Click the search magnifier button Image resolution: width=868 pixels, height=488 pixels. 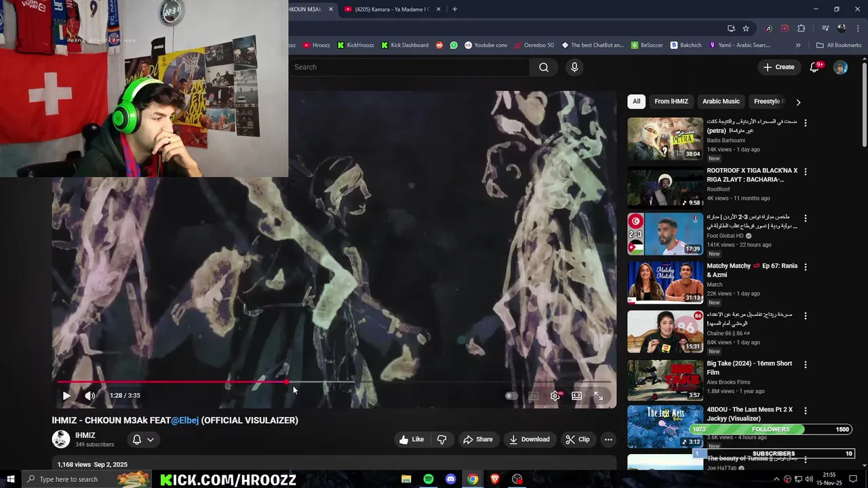pyautogui.click(x=544, y=67)
